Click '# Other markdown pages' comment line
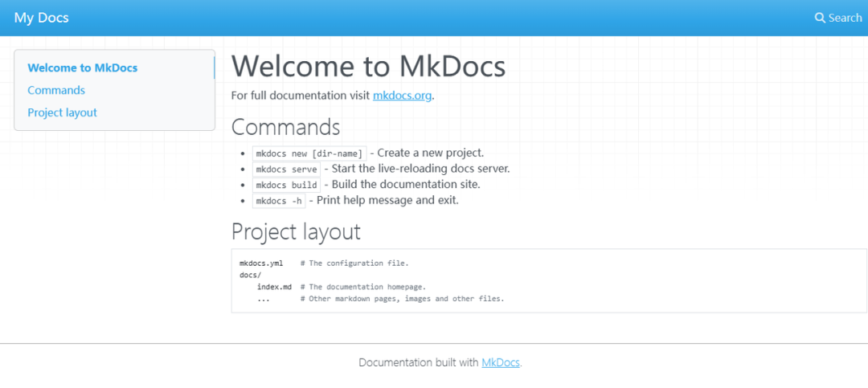This screenshot has width=868, height=388. click(403, 299)
